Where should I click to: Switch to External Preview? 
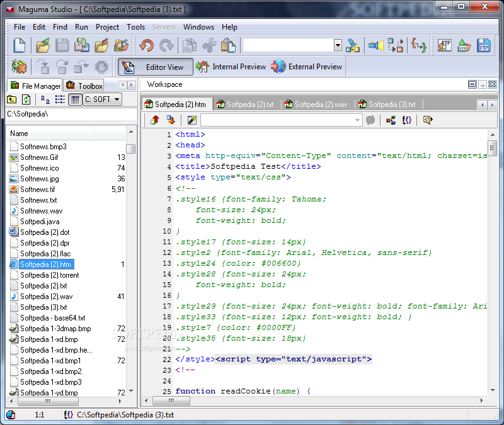tap(307, 67)
